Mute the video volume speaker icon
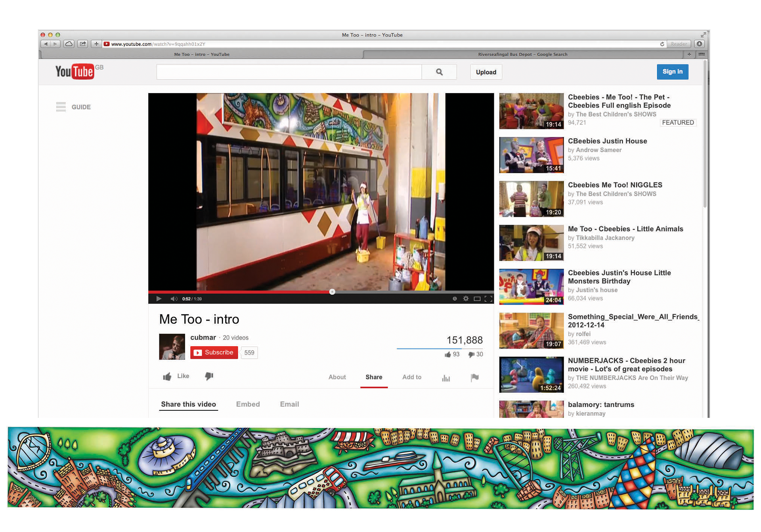This screenshot has height=532, width=761. tap(174, 299)
